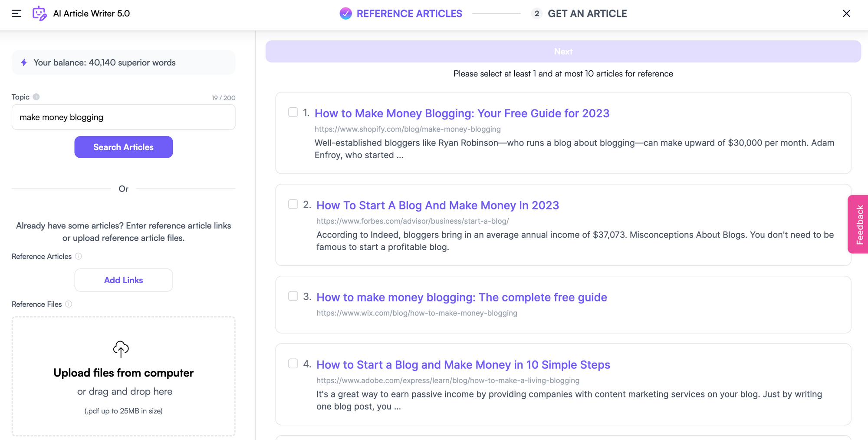Click the Add Links button
This screenshot has height=440, width=868.
[123, 280]
